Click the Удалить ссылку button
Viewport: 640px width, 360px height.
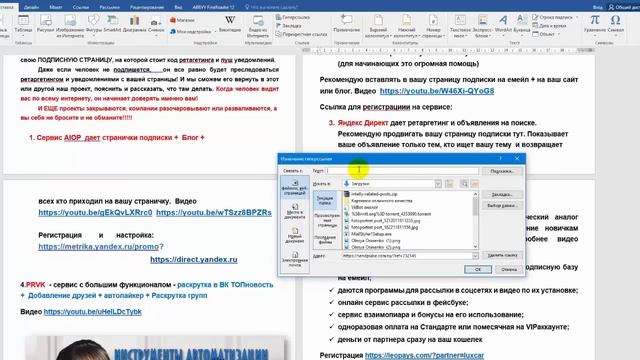coord(502,255)
